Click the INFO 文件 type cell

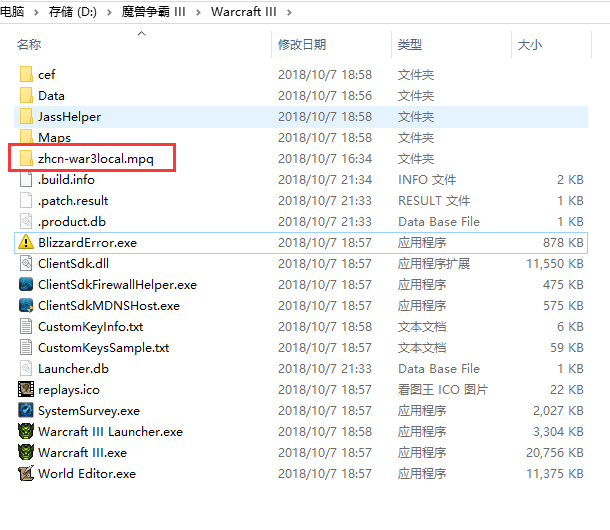coord(427,179)
